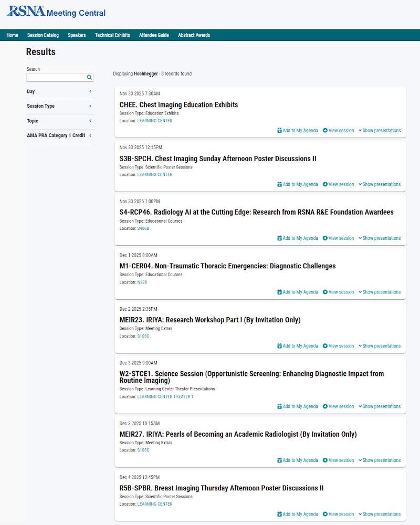Add S4-RCP46 Radiology AI session to agenda
420x525 pixels.
click(298, 238)
